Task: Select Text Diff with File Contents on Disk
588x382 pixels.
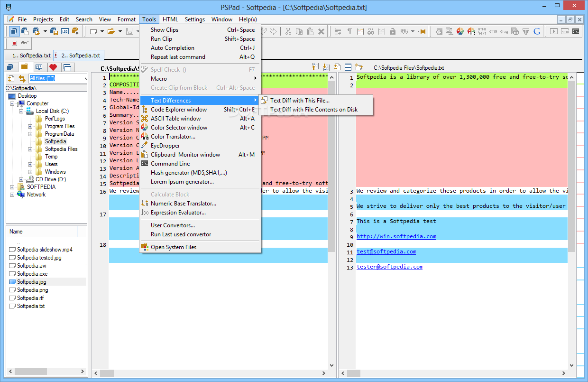Action: 316,110
